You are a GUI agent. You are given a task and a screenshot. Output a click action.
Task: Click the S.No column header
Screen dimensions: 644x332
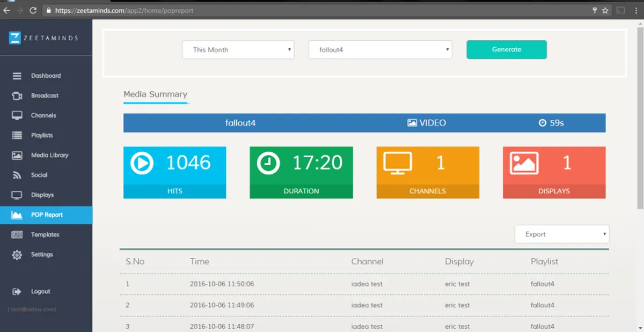[x=135, y=262]
